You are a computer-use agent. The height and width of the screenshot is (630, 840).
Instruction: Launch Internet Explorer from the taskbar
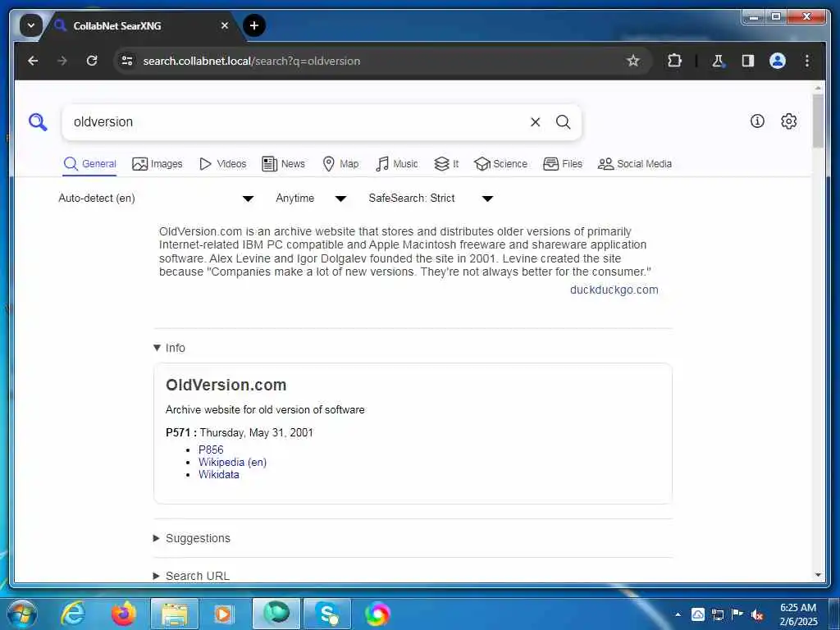point(73,614)
